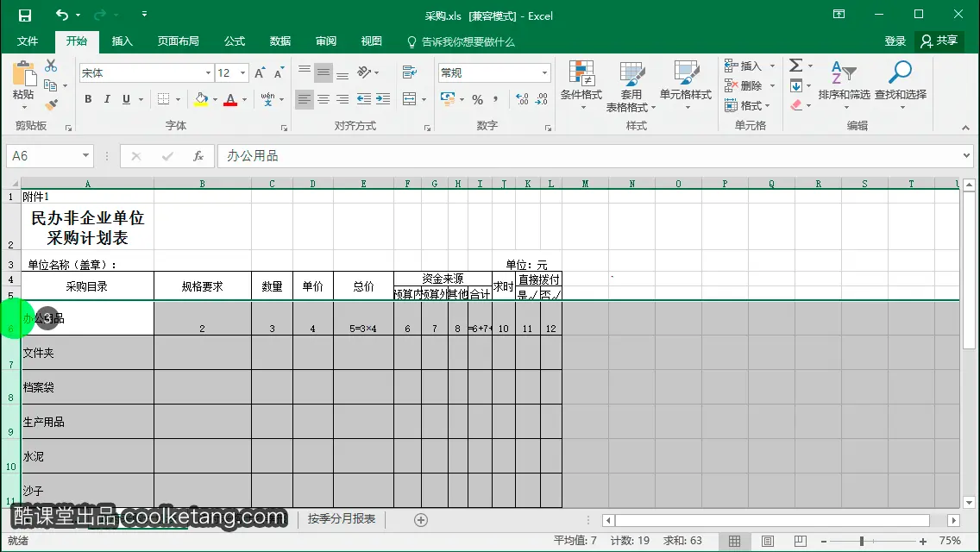Apply the yellow fill color bucket
980x552 pixels.
coord(201,99)
